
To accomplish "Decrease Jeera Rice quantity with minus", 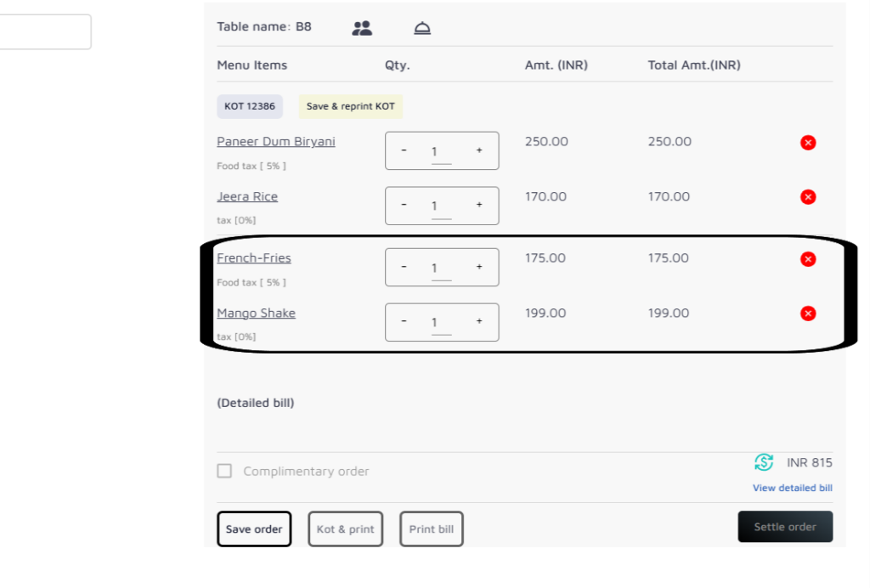I will [404, 205].
